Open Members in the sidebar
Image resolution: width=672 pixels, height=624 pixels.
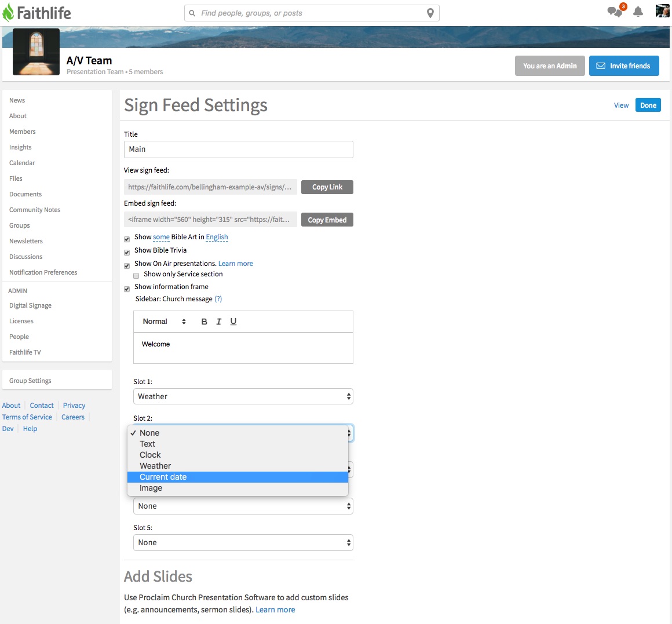pyautogui.click(x=22, y=132)
